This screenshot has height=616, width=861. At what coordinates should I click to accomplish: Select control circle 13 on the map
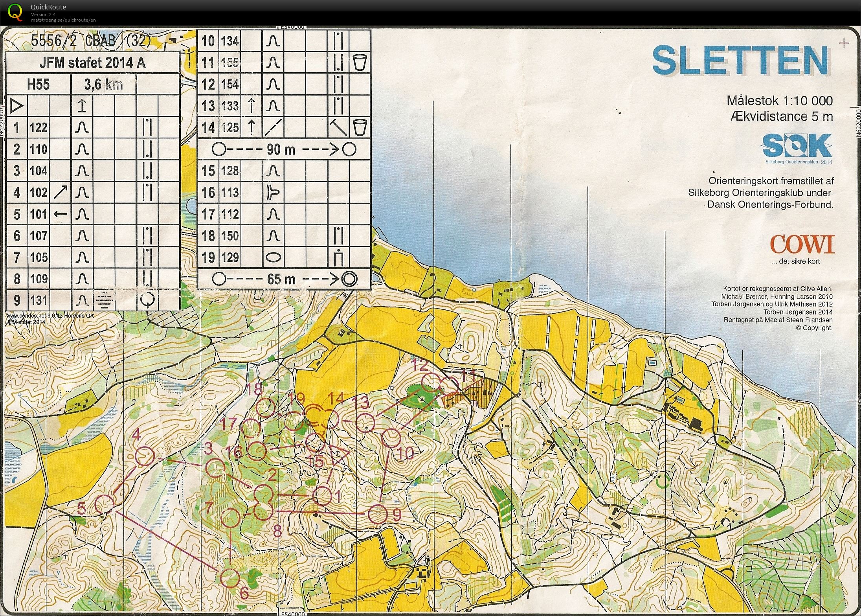(x=365, y=423)
